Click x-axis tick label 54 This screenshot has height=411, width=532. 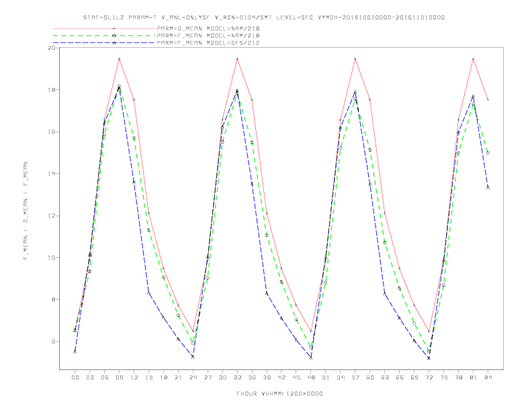[341, 377]
